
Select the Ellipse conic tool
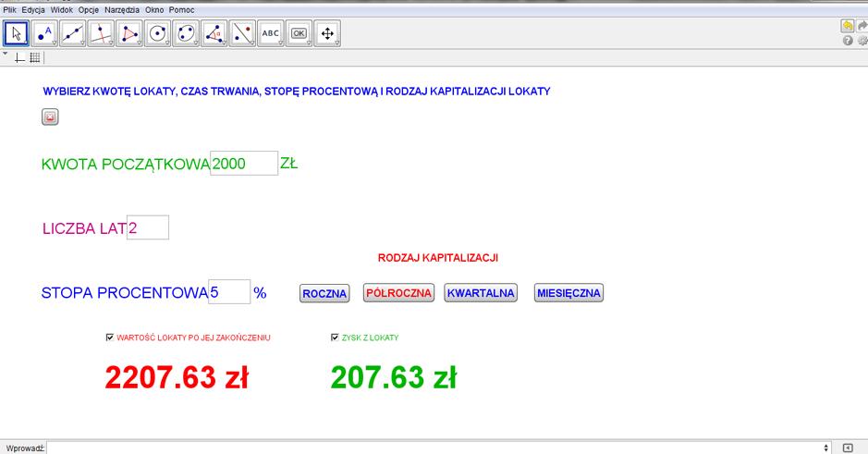186,33
